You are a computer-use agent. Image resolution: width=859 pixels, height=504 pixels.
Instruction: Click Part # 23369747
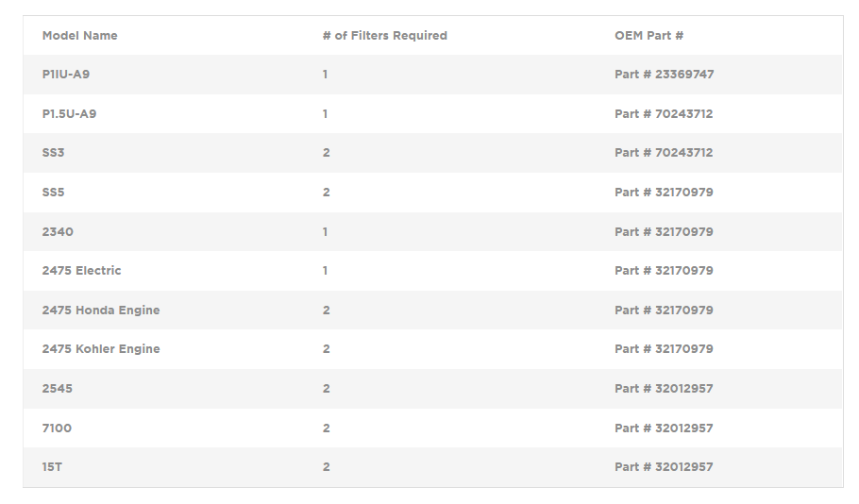664,75
